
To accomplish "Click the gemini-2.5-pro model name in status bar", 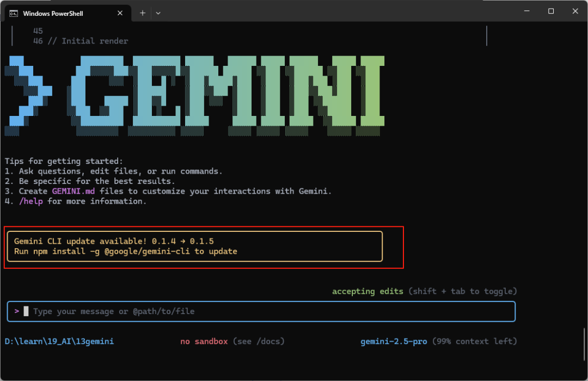I will (x=394, y=341).
